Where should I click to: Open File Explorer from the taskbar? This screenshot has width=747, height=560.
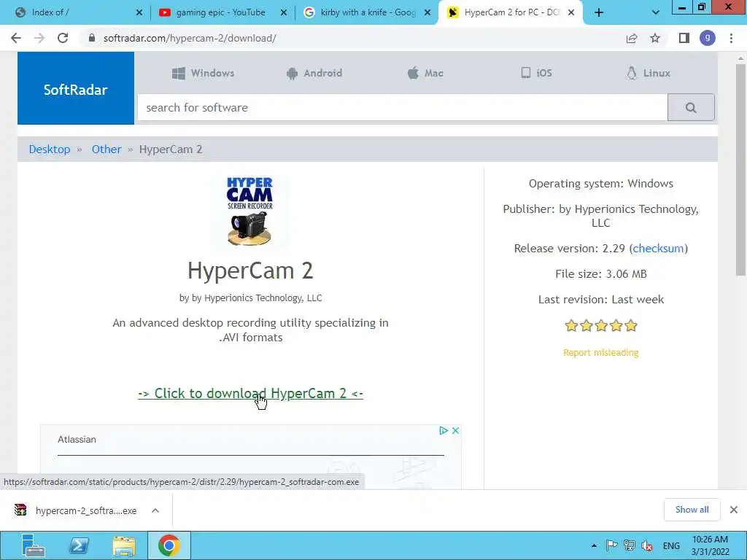(x=124, y=545)
